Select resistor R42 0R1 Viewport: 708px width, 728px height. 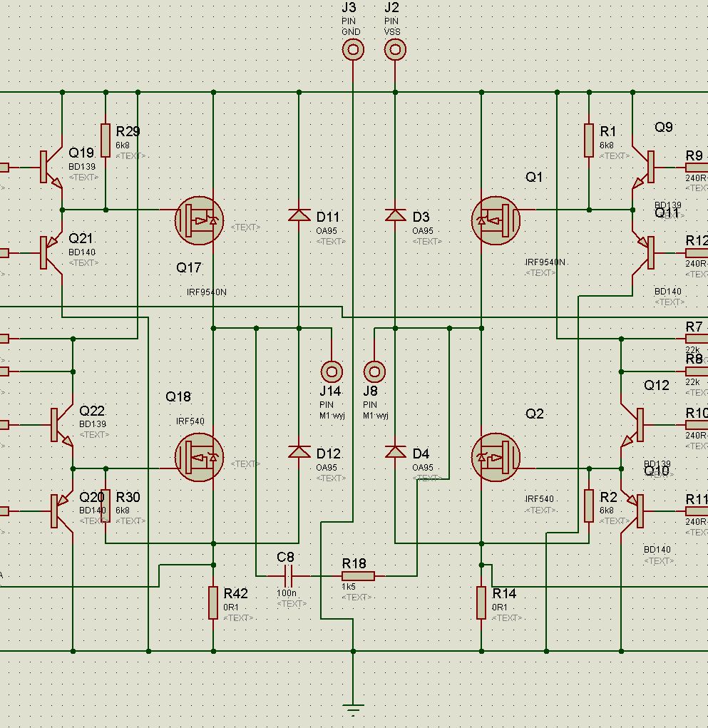click(x=213, y=603)
